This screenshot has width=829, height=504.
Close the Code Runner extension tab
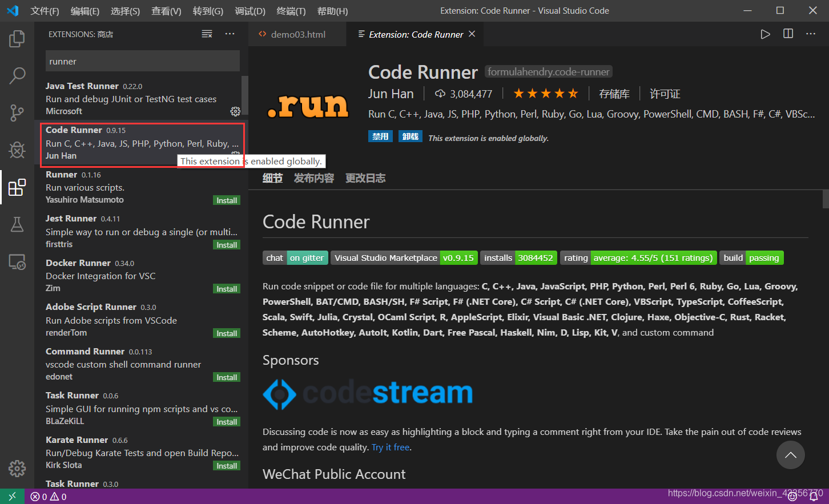[x=472, y=34]
